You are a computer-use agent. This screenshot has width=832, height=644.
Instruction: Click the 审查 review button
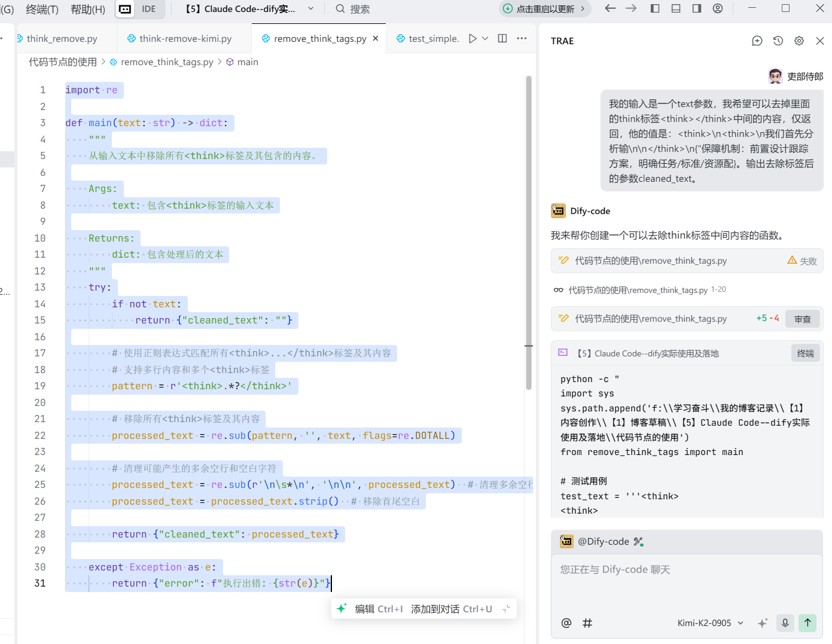point(802,319)
